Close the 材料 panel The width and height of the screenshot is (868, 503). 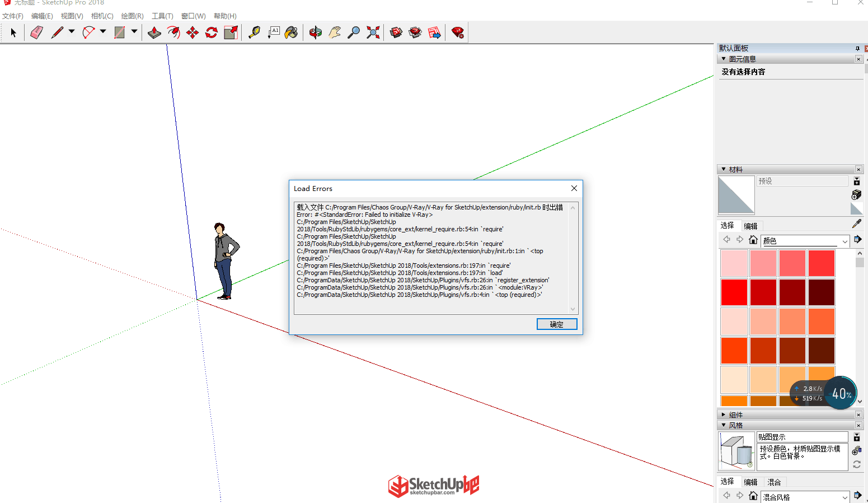click(x=858, y=169)
